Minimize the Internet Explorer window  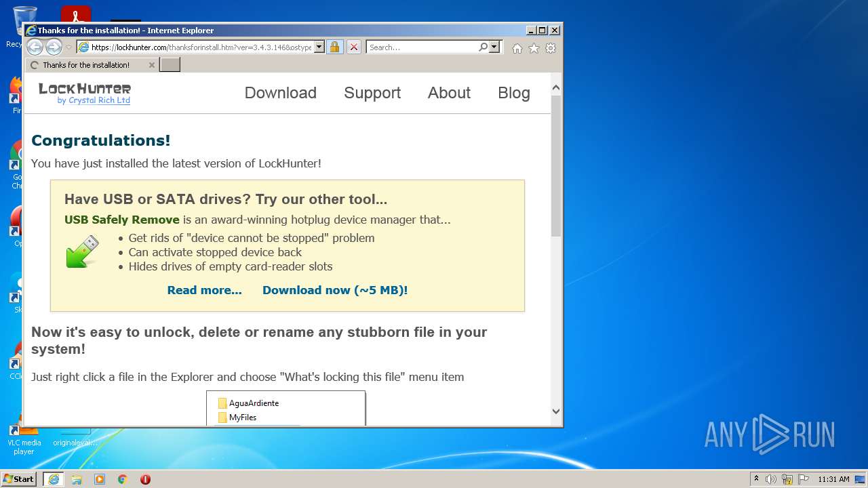click(x=531, y=30)
